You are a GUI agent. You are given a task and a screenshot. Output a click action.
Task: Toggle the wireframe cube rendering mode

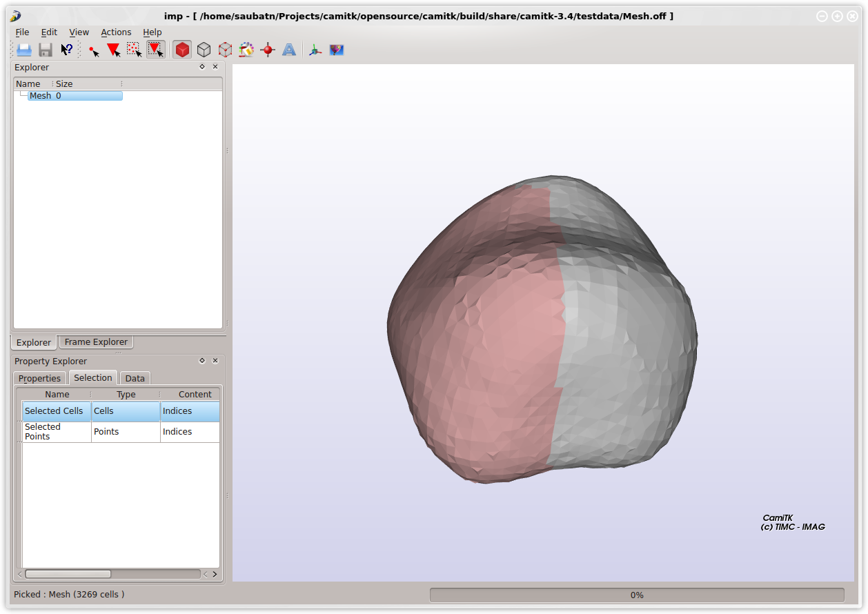coord(204,50)
